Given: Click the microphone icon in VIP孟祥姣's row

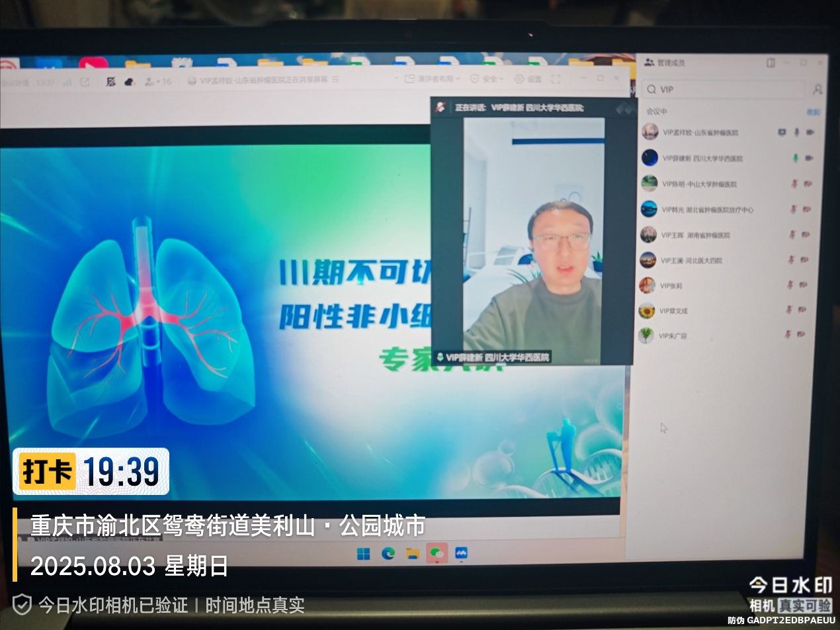Looking at the screenshot, I should tap(796, 132).
